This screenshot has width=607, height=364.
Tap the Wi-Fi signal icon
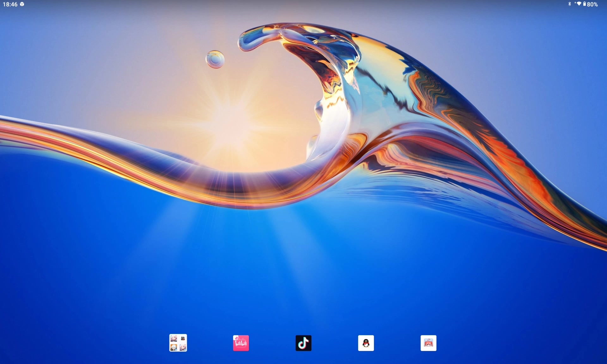[579, 4]
